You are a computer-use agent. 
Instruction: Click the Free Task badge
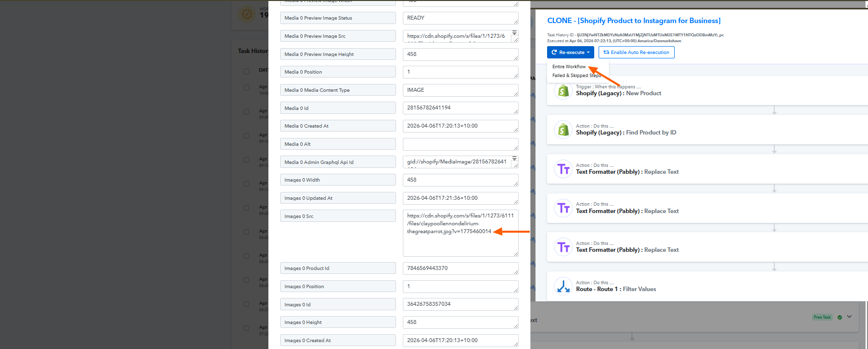click(x=822, y=317)
